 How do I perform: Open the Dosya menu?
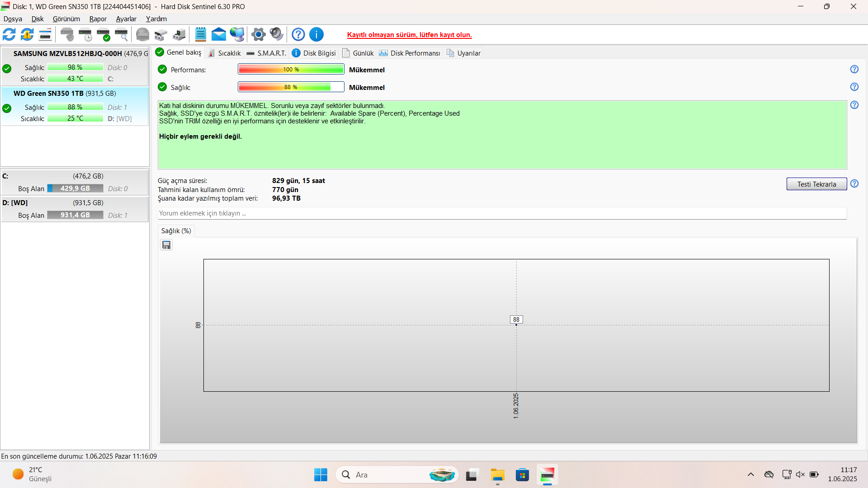pyautogui.click(x=13, y=19)
